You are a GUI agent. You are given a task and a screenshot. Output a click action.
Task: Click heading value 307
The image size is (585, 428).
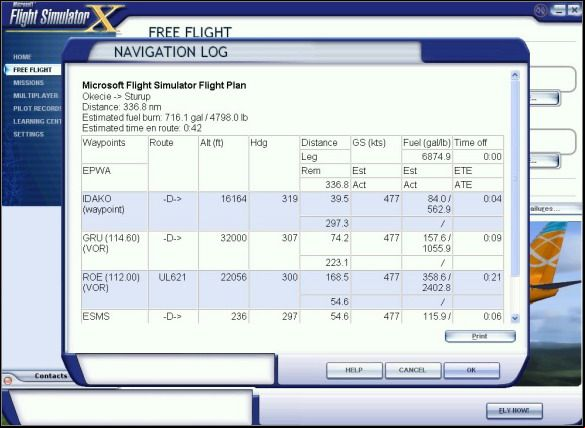(x=290, y=238)
